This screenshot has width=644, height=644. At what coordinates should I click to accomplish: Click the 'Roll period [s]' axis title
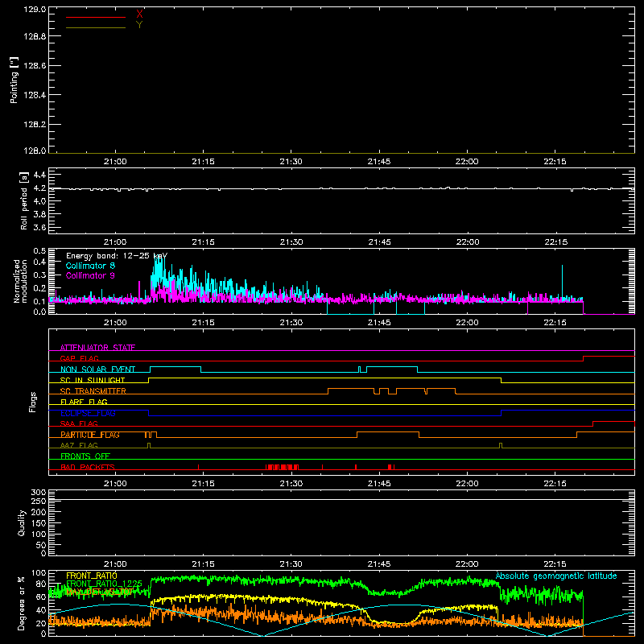[24, 200]
